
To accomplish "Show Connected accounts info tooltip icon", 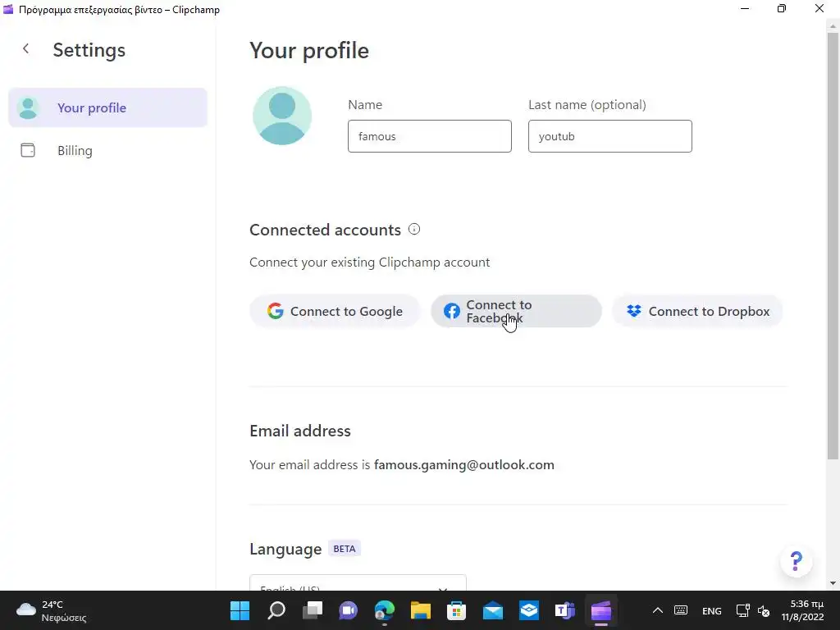I will (x=414, y=230).
